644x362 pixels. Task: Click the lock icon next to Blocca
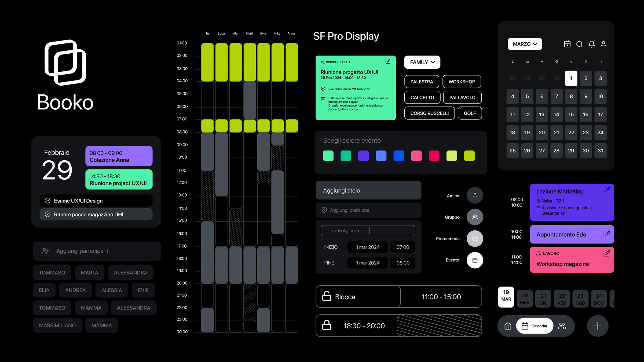[327, 296]
